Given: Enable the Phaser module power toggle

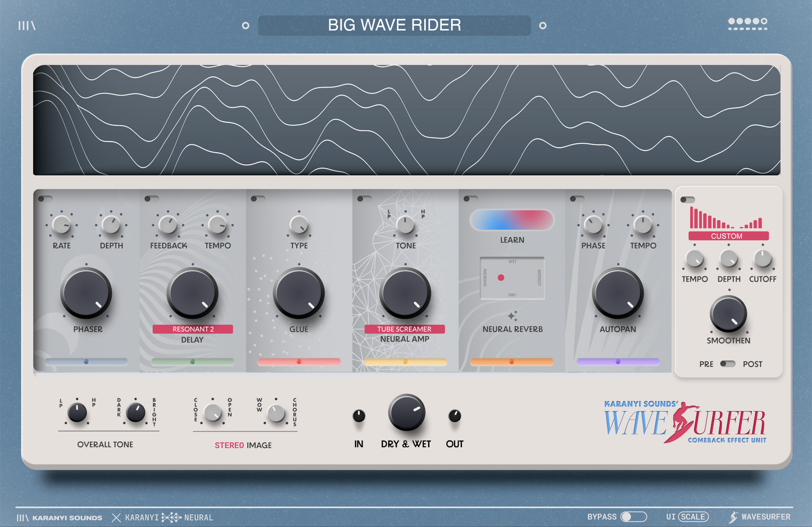Looking at the screenshot, I should pos(46,199).
